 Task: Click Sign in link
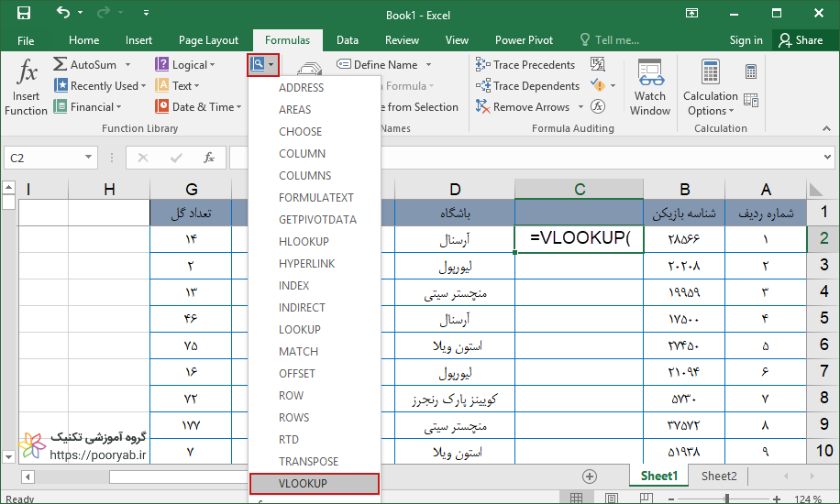click(746, 40)
